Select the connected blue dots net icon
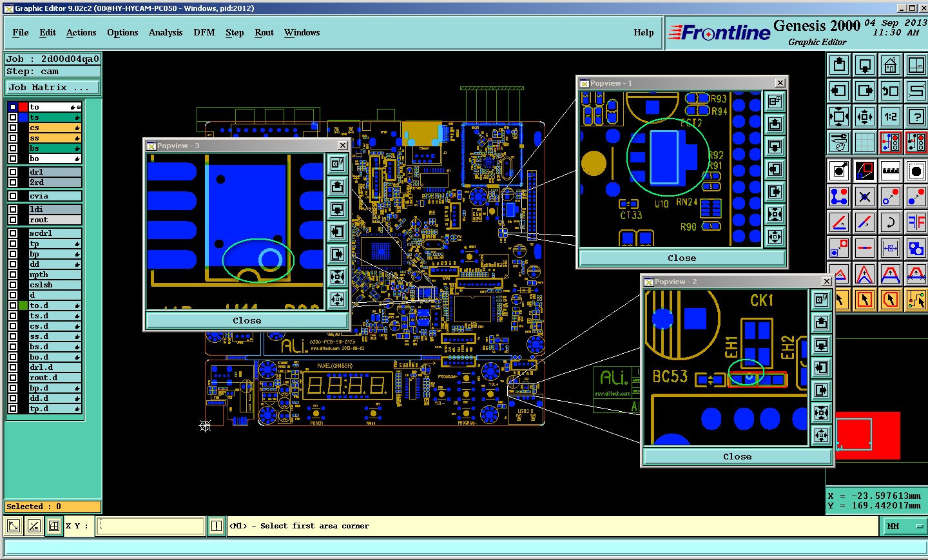 839,197
